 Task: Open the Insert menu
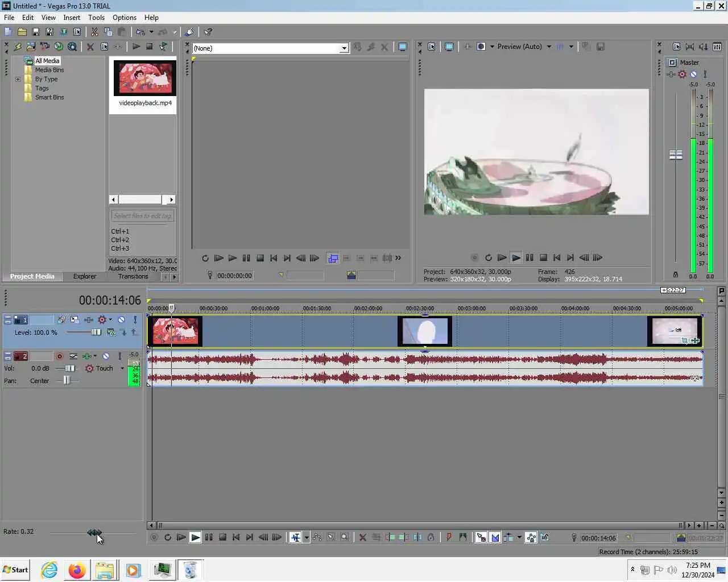(x=72, y=18)
